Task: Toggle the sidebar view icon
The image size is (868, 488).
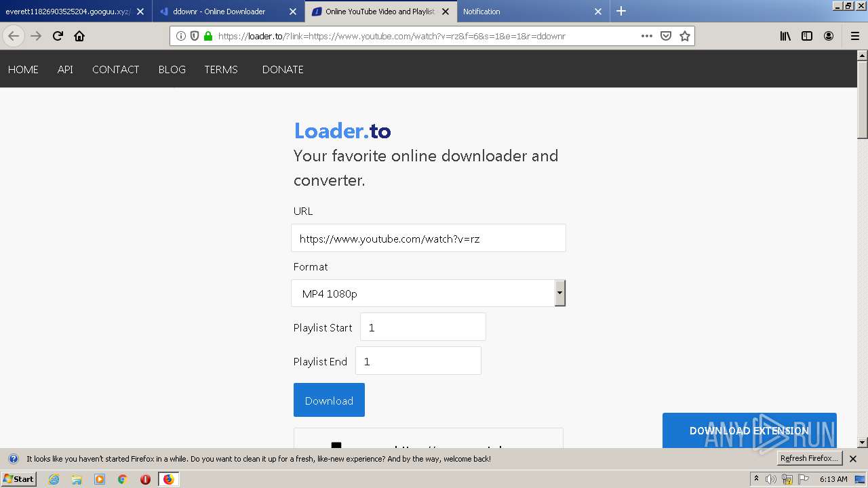Action: pos(807,36)
